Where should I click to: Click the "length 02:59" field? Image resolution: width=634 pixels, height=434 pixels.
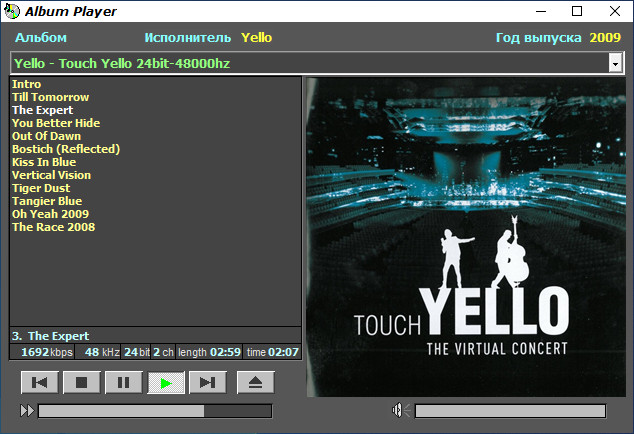coord(209,352)
